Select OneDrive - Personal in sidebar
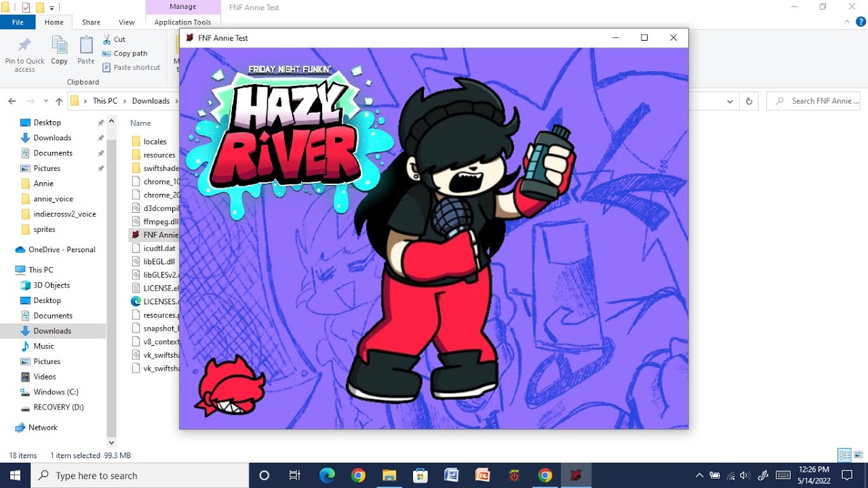Image resolution: width=868 pixels, height=488 pixels. pyautogui.click(x=61, y=249)
